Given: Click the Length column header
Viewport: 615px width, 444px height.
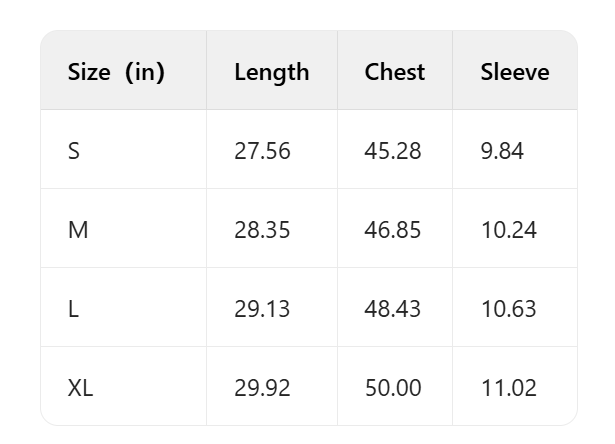Looking at the screenshot, I should 271,72.
